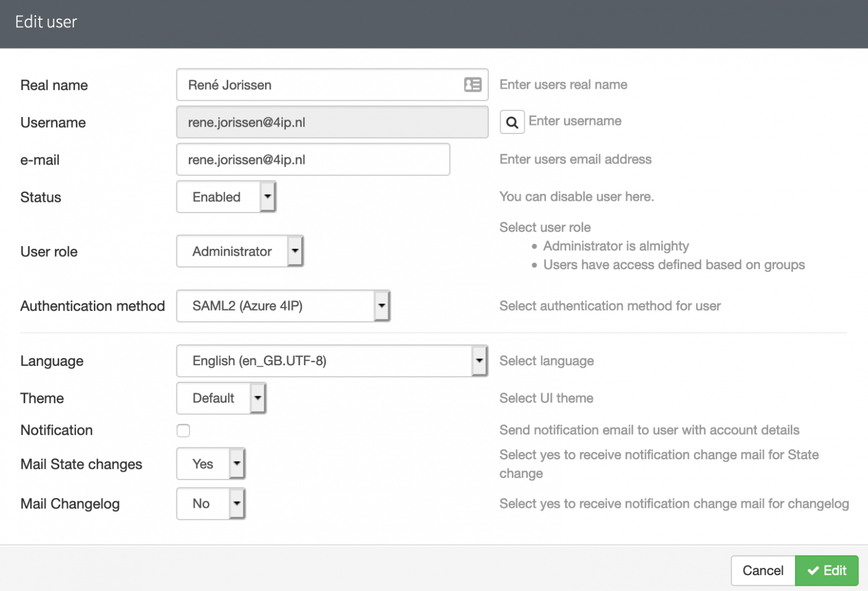
Task: Open the Theme dropdown showing Default
Action: [221, 398]
